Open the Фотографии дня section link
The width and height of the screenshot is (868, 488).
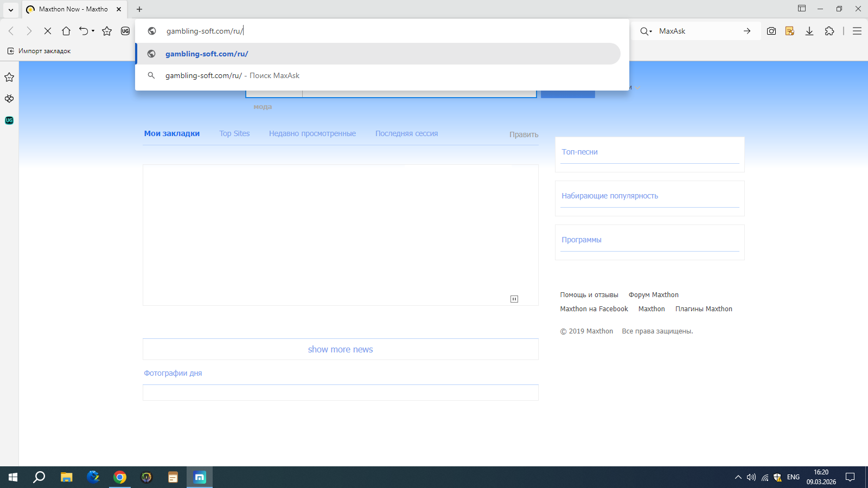pyautogui.click(x=173, y=373)
